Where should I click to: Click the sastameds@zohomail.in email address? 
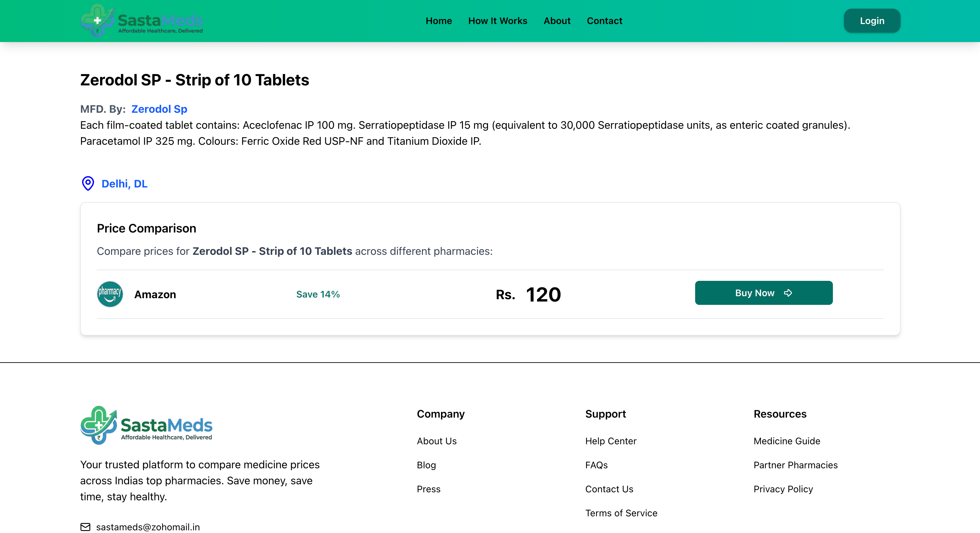(x=148, y=527)
